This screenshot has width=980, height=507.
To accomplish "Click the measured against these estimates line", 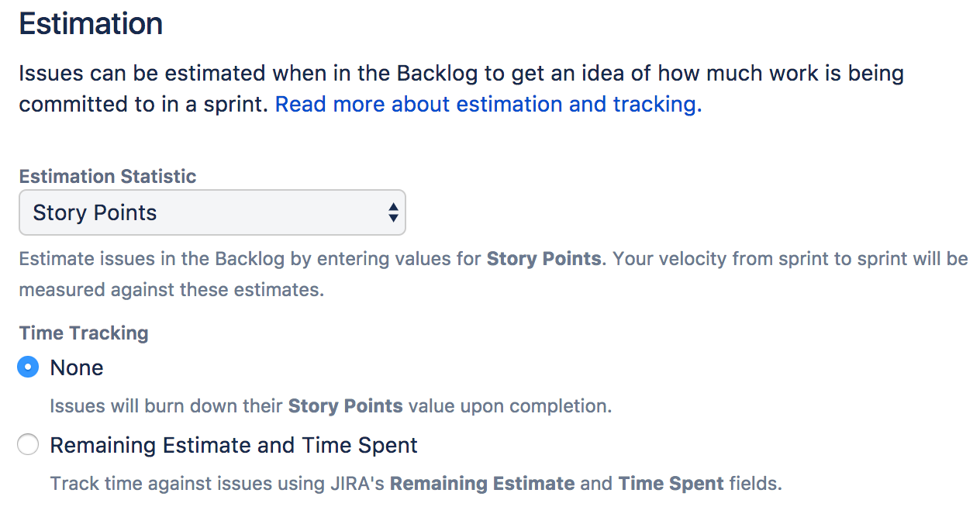I will [171, 291].
